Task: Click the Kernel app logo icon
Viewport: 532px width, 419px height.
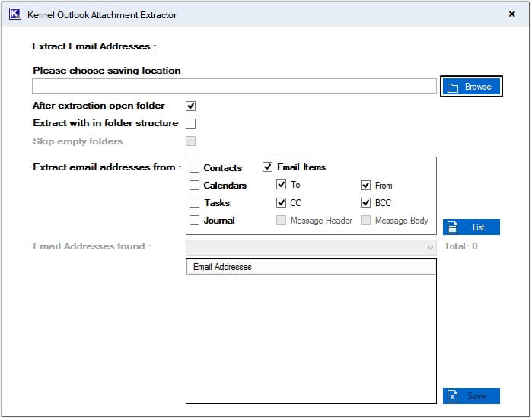Action: (15, 14)
